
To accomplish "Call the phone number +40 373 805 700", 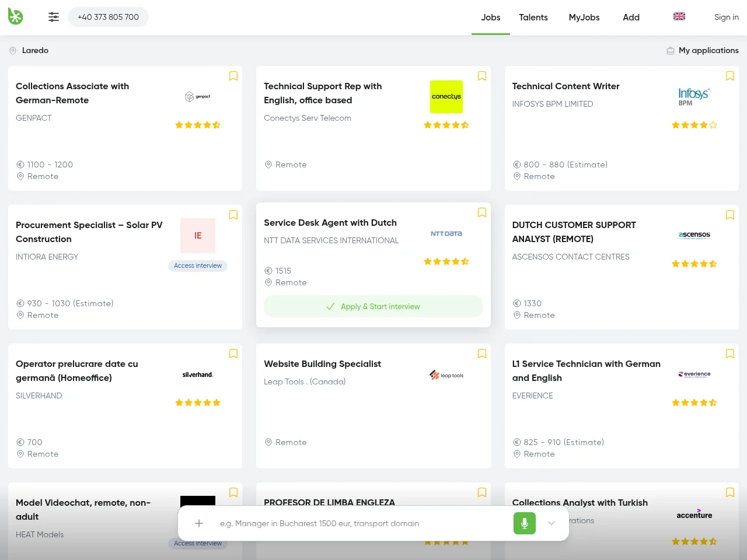I will [108, 17].
